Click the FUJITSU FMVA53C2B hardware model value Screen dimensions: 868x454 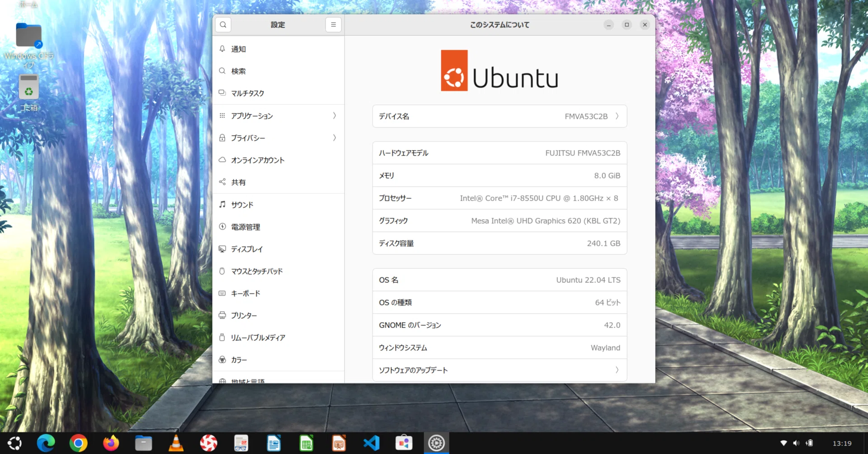583,153
